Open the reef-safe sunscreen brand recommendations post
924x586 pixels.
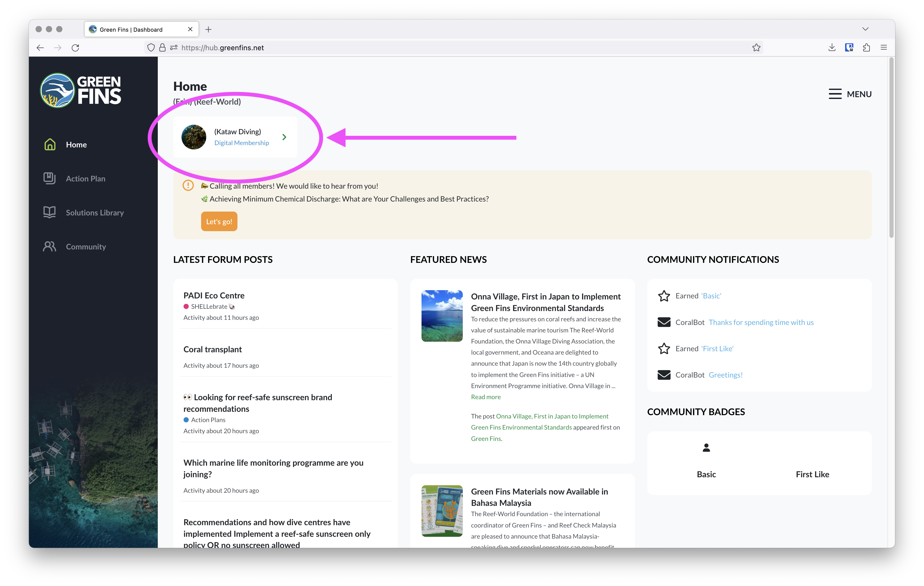[258, 403]
